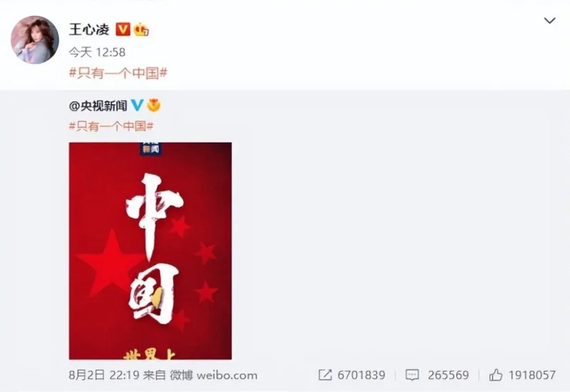This screenshot has width=570, height=392.
Task: Click the orange V verified badge
Action: coord(123,29)
